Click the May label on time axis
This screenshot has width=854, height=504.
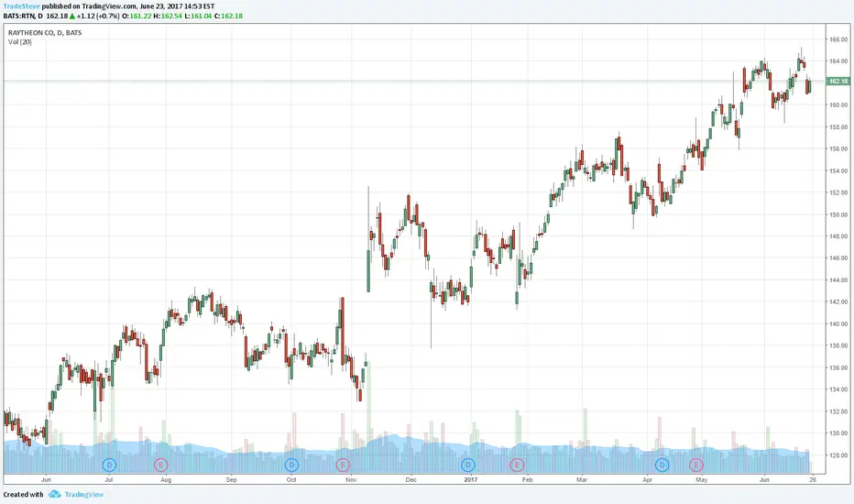pyautogui.click(x=702, y=480)
